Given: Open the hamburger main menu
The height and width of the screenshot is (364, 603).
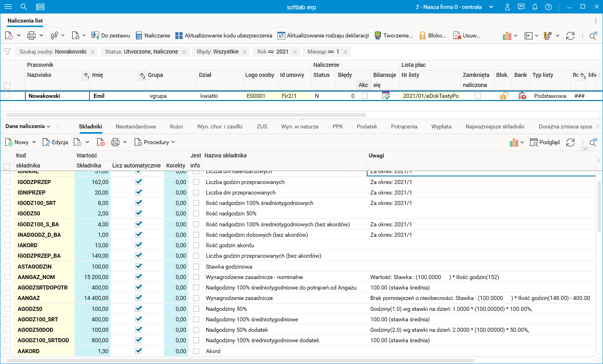Looking at the screenshot, I should tap(8, 7).
